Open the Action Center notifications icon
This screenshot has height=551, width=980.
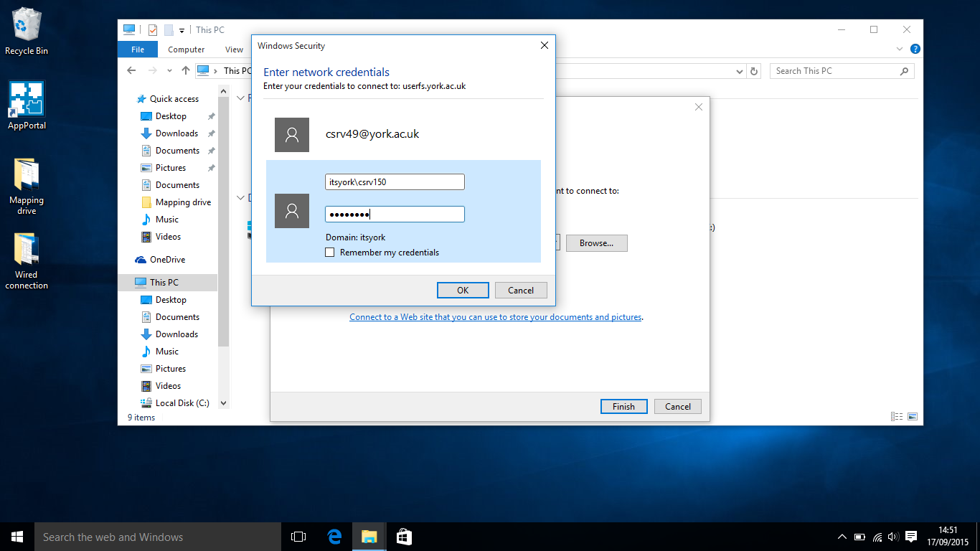[x=911, y=537]
